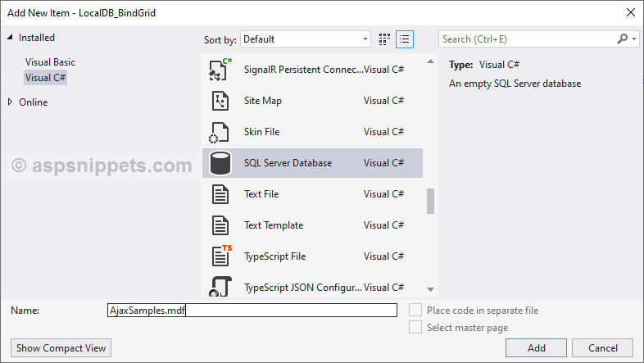The image size is (644, 363).
Task: Open the search options dropdown arrow
Action: 634,39
